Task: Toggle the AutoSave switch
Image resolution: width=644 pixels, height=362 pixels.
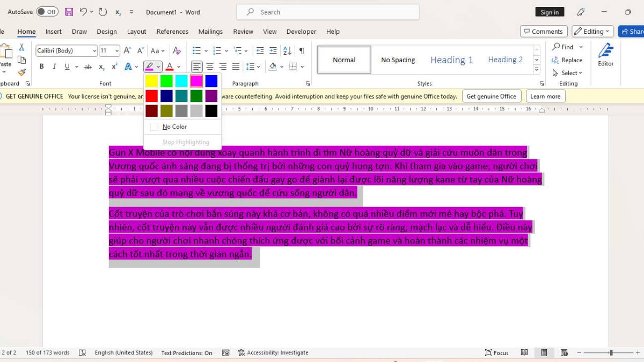Action: 47,12
